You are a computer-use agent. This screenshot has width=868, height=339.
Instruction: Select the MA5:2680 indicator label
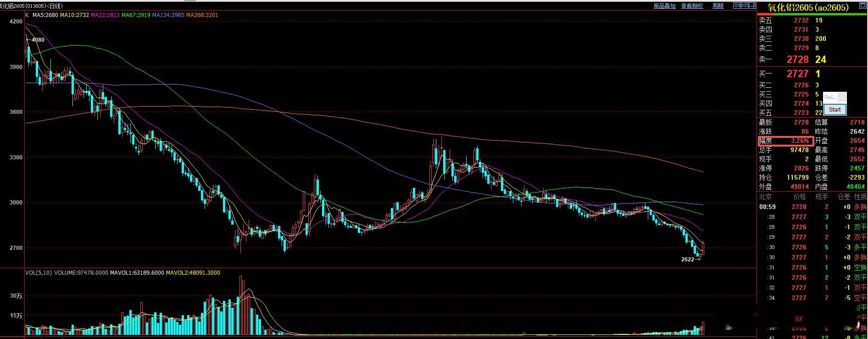[x=45, y=15]
